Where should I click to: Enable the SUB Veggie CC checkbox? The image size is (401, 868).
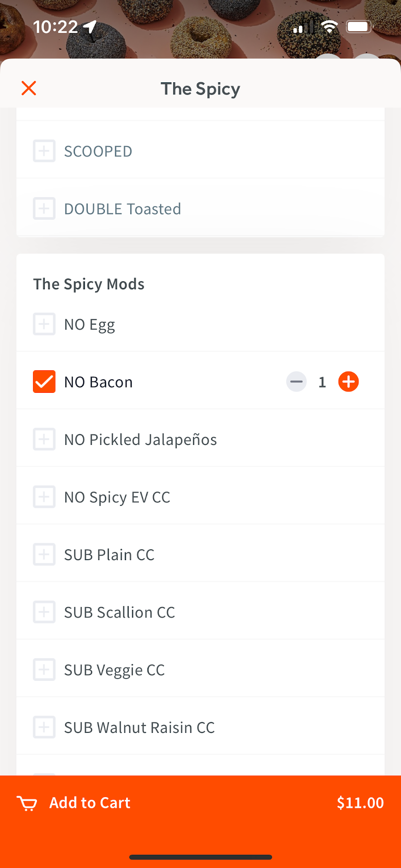[44, 670]
